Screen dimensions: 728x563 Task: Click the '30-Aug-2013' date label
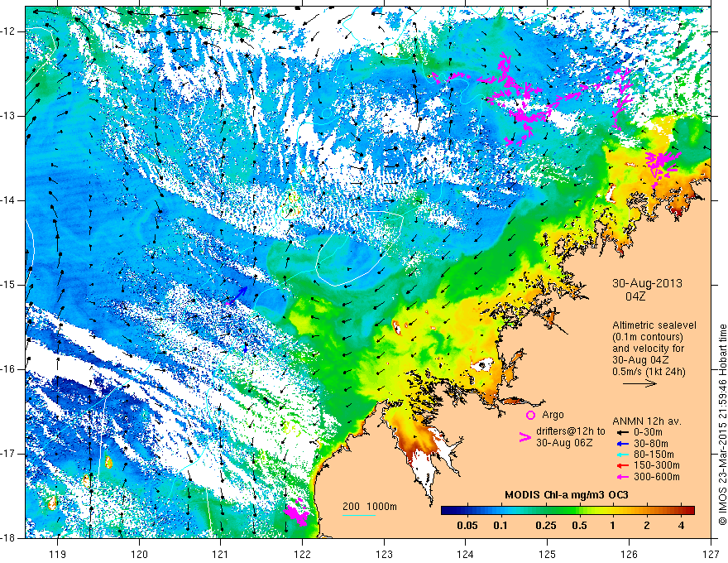click(x=647, y=283)
